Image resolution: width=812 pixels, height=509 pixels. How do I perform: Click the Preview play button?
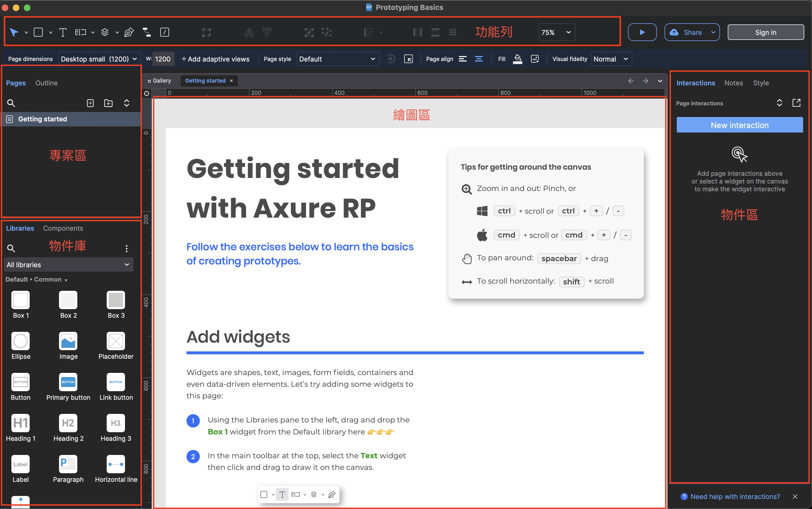pyautogui.click(x=642, y=32)
